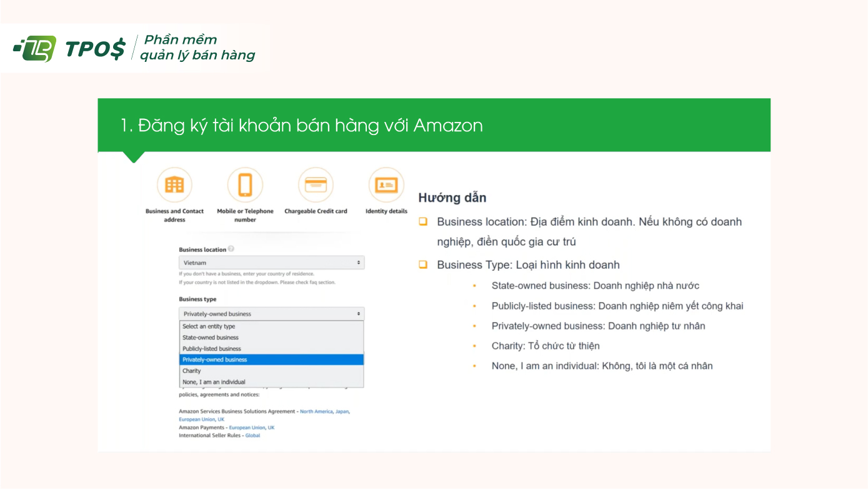Open the North America agreement link
Image resolution: width=868 pixels, height=489 pixels.
[x=316, y=411]
